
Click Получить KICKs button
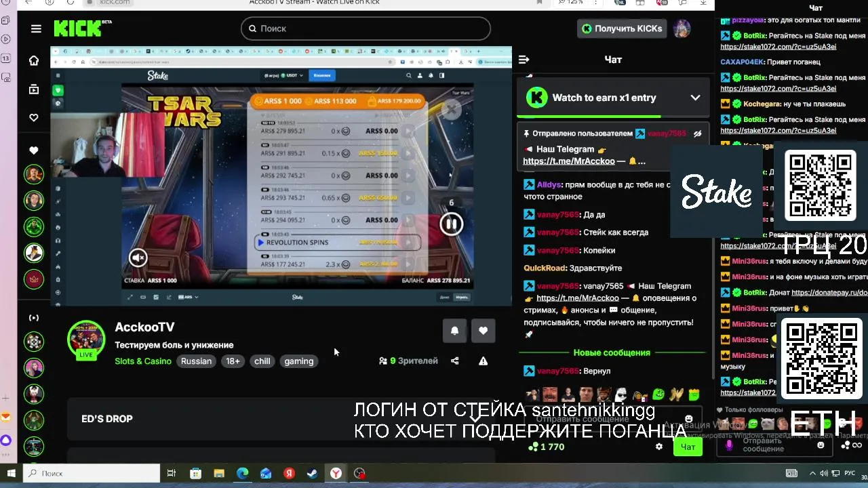pyautogui.click(x=621, y=28)
